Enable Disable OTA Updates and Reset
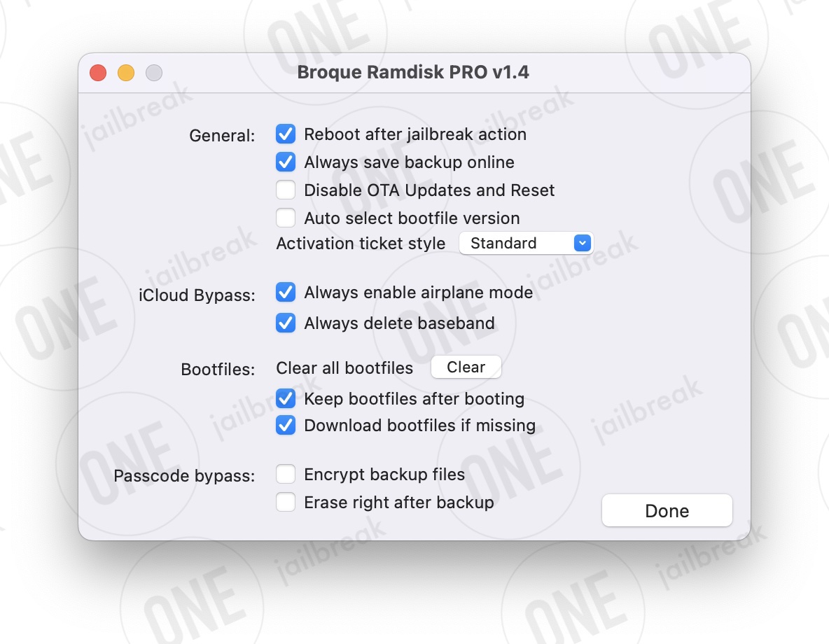 click(286, 190)
